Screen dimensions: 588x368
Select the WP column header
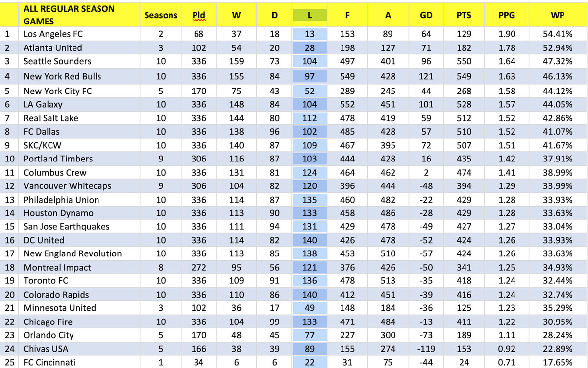coord(558,15)
